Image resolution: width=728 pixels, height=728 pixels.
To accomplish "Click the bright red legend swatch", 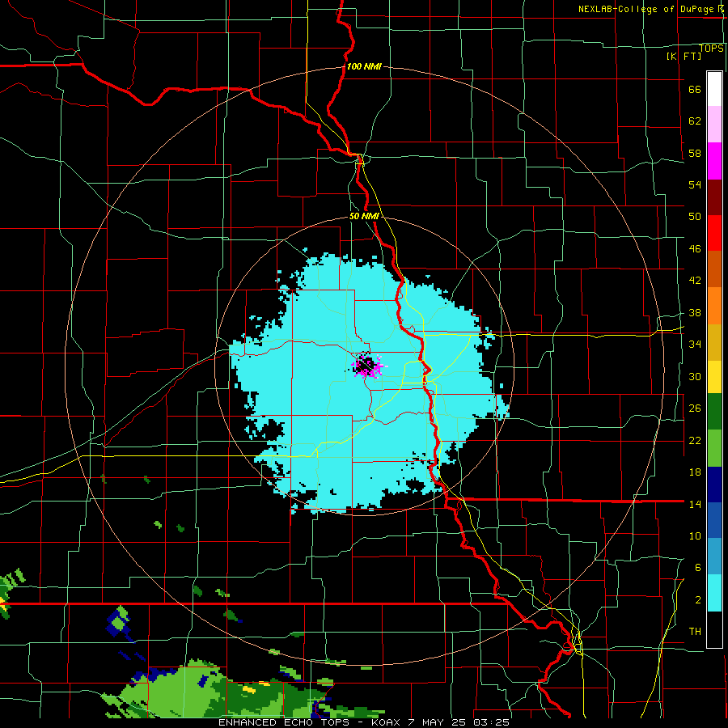I will [x=714, y=233].
